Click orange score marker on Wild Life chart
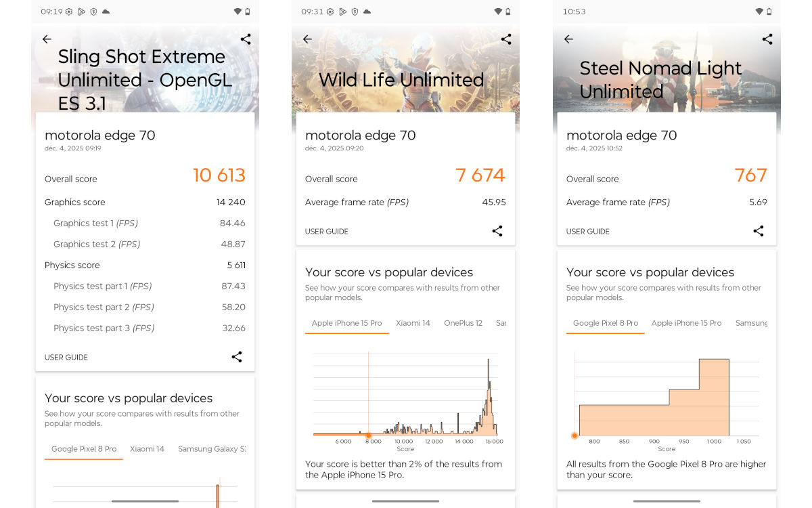The height and width of the screenshot is (508, 812). [368, 435]
